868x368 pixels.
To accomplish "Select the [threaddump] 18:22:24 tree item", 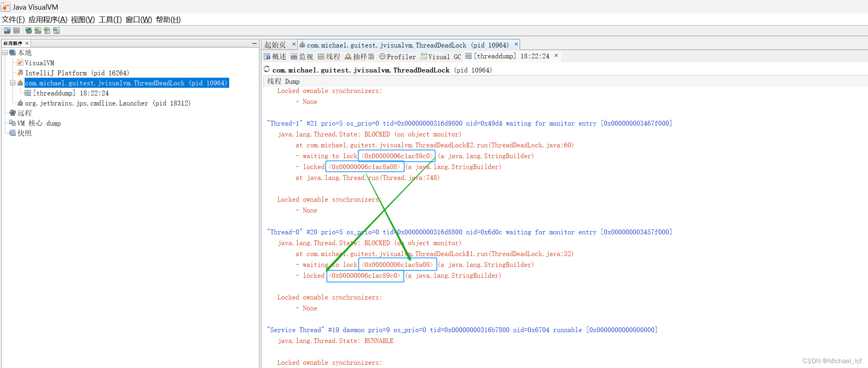I will (x=71, y=93).
